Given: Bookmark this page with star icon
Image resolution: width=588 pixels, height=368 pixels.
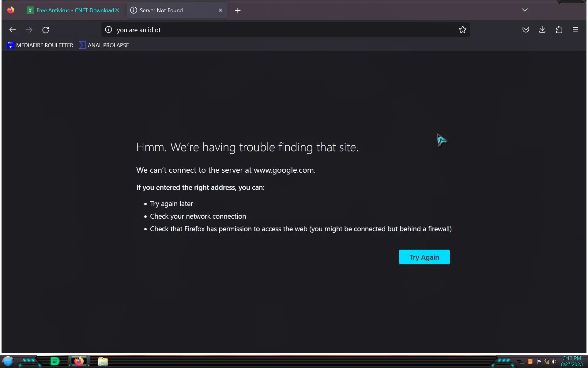Looking at the screenshot, I should click(462, 30).
